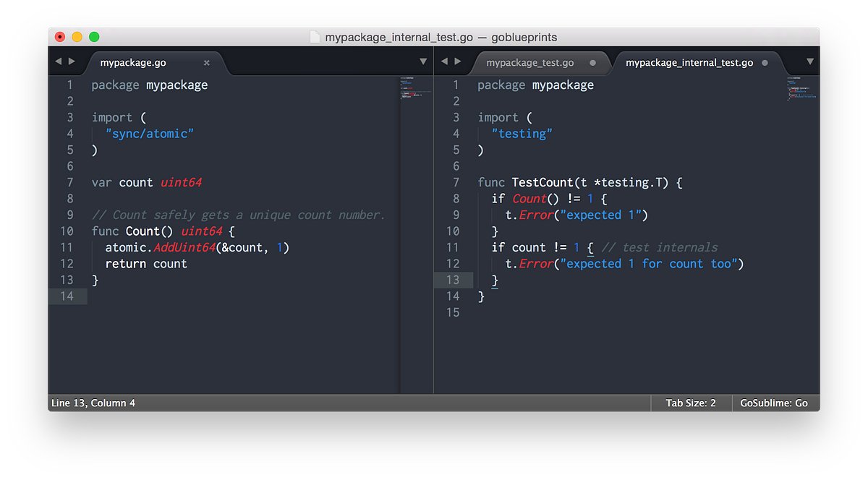The image size is (868, 480).
Task: Click the next-file arrow in right pane's tab bar
Action: pos(459,61)
